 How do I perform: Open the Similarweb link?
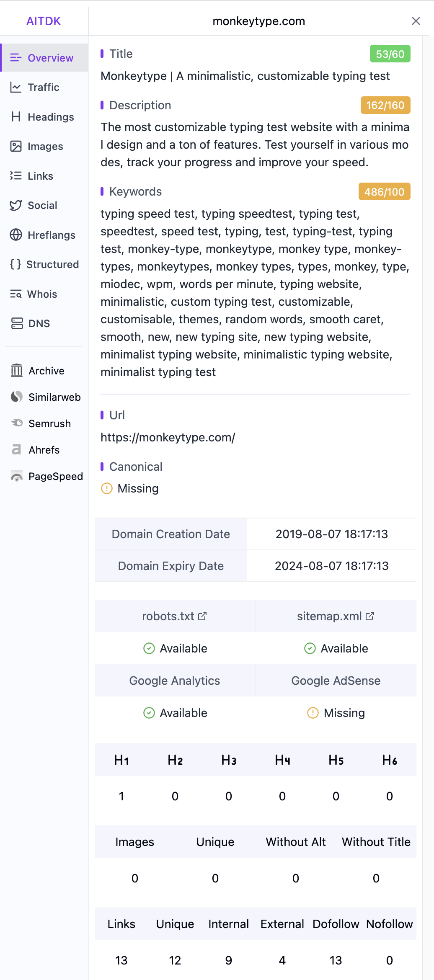click(x=45, y=397)
